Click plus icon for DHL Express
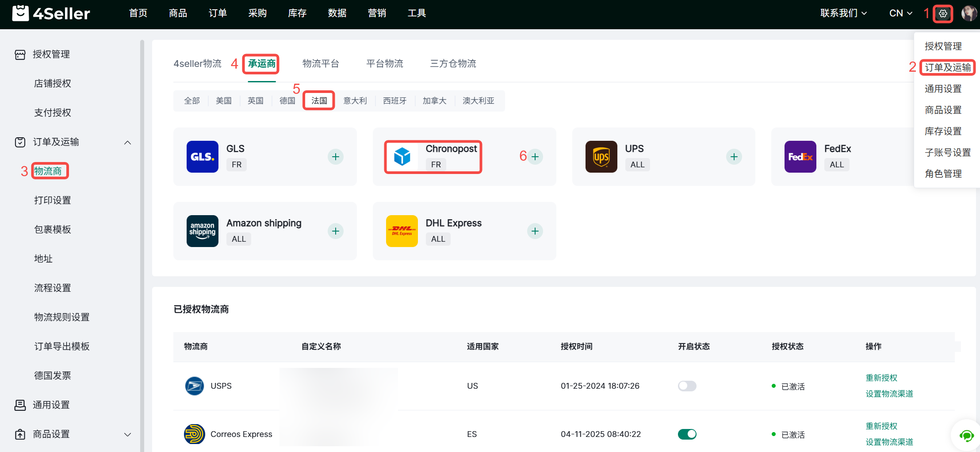This screenshot has height=452, width=980. click(x=535, y=231)
